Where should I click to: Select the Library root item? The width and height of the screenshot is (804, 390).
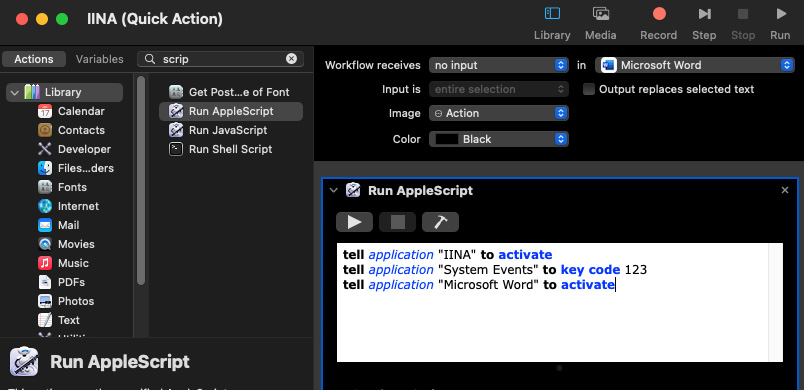pos(65,92)
